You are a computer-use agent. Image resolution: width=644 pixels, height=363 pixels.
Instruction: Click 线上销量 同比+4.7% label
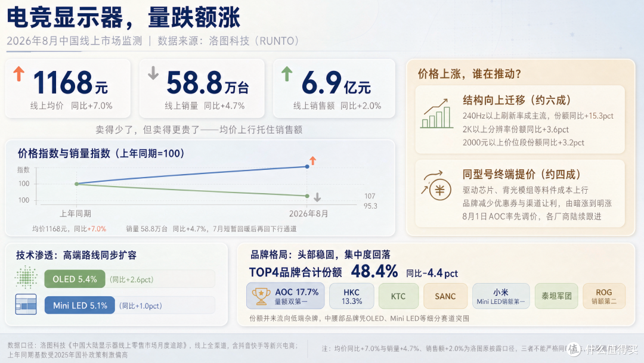pos(205,106)
